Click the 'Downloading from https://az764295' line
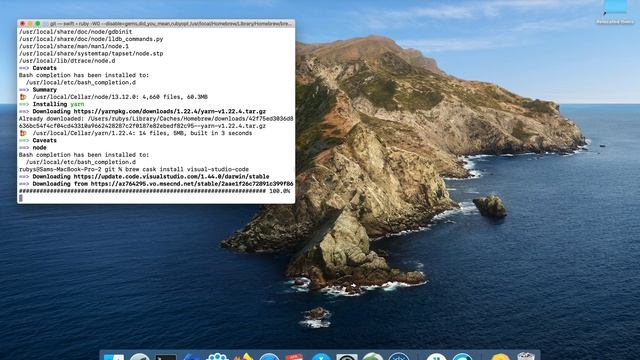This screenshot has height=360, width=640. point(156,184)
